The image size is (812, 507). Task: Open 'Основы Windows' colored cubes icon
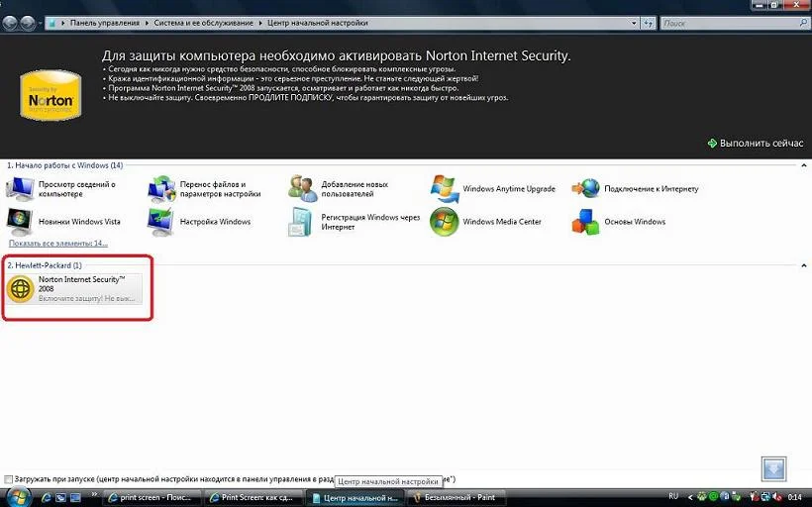[585, 222]
